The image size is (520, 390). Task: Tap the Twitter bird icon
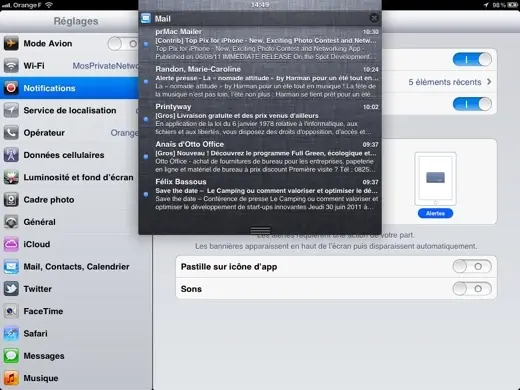11,289
